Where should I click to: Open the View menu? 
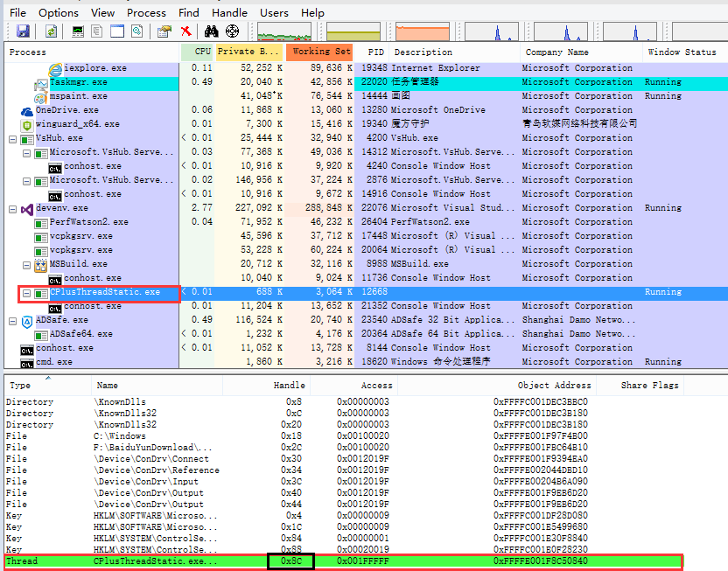[102, 13]
